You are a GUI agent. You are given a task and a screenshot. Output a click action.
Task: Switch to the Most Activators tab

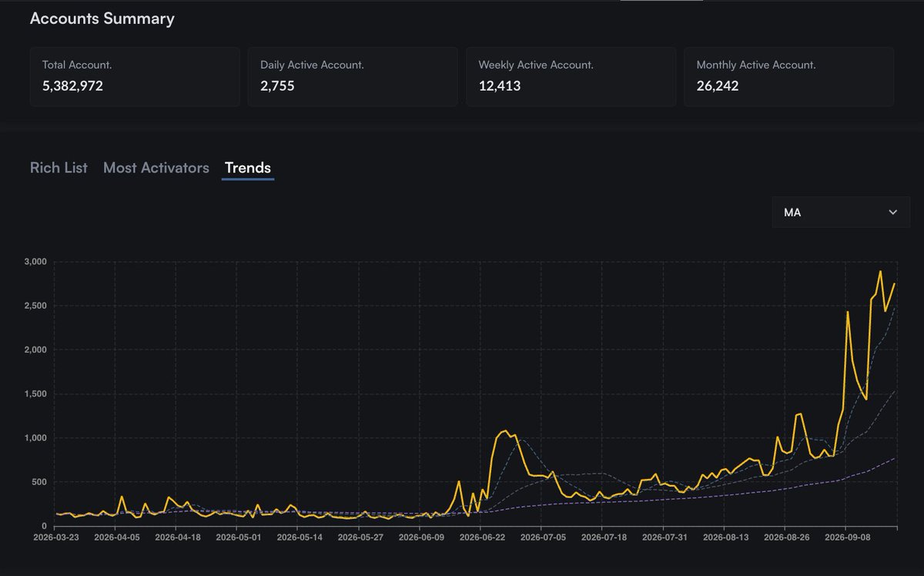(156, 168)
